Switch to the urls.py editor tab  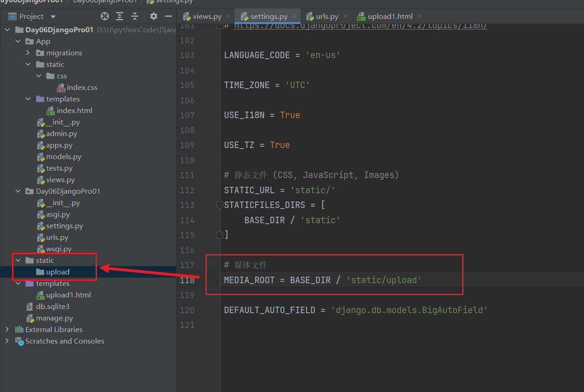pyautogui.click(x=327, y=17)
